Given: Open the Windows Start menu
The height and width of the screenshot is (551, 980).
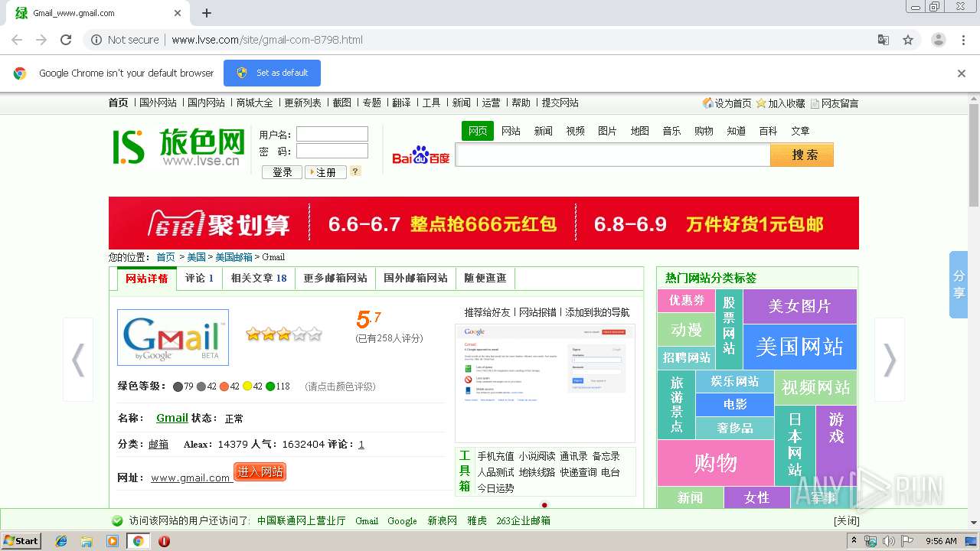Looking at the screenshot, I should click(21, 541).
